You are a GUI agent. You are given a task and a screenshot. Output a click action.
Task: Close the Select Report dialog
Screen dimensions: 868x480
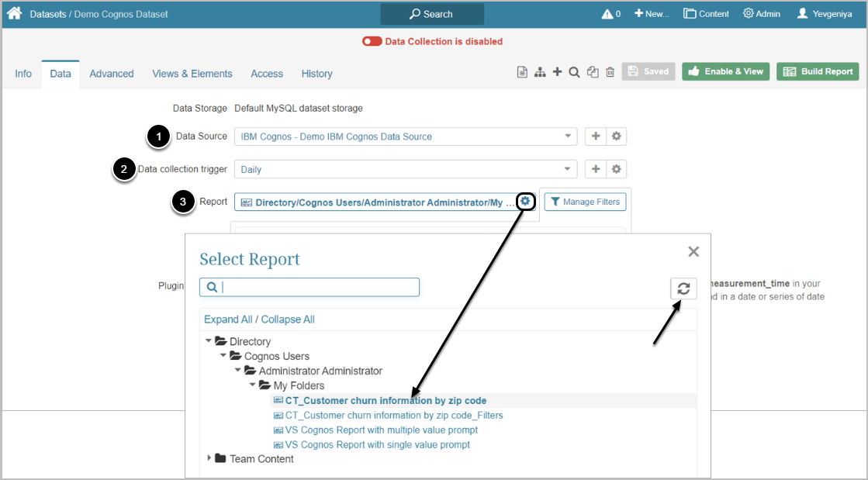[693, 252]
